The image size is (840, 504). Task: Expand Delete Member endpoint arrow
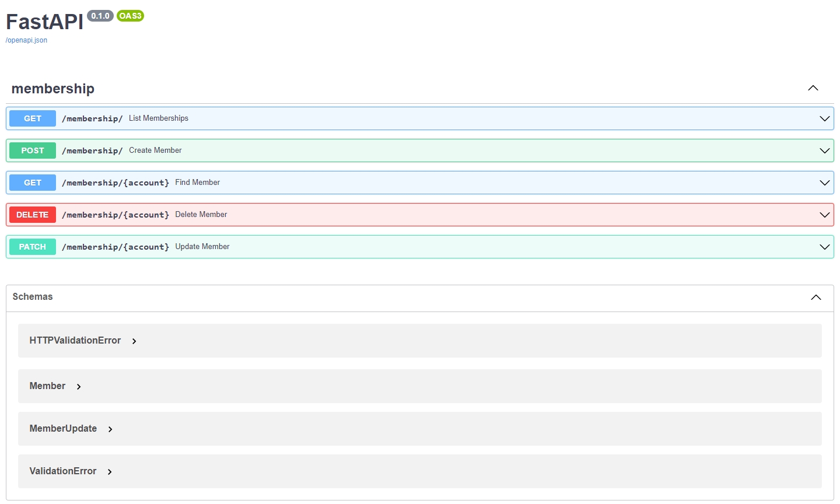coord(825,215)
